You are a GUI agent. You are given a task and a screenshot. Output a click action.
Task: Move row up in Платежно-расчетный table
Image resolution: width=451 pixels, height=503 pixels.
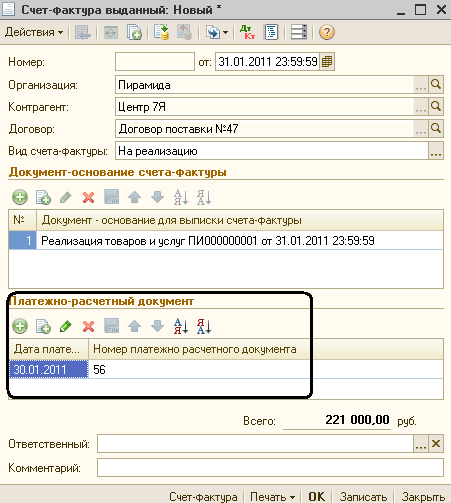click(x=135, y=326)
